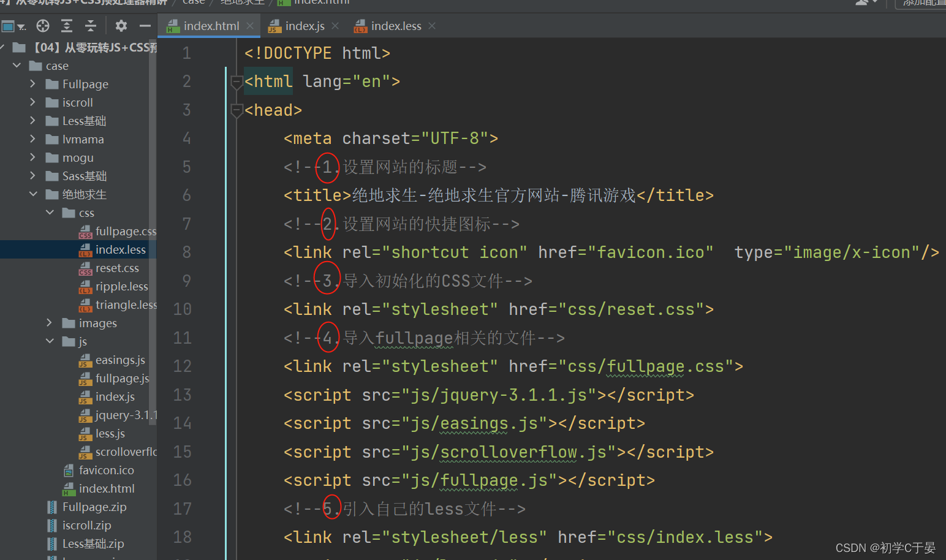
Task: Close the index.html tab
Action: [250, 26]
